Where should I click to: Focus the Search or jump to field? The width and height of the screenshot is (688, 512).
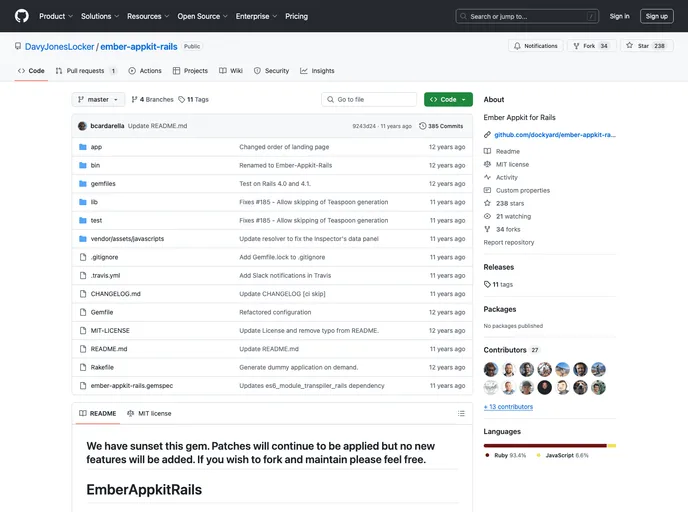(x=527, y=16)
